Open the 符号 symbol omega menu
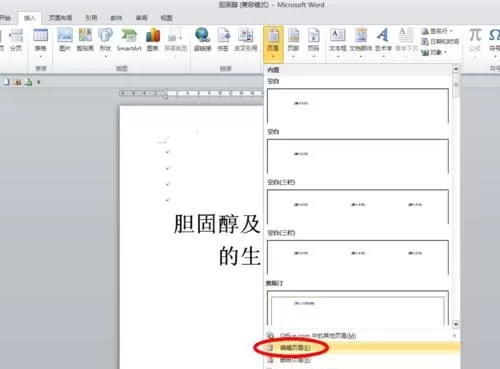The height and width of the screenshot is (369, 500). (x=494, y=43)
